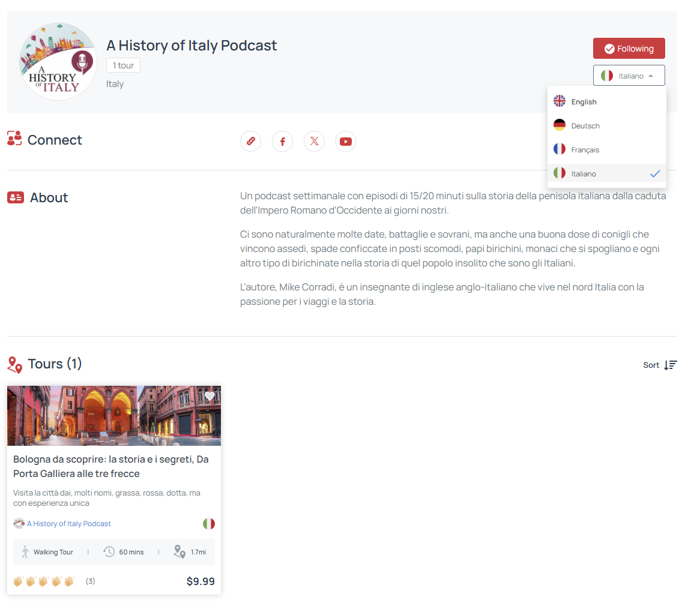Click the Tours map pin section icon
The width and height of the screenshot is (700, 609).
click(x=15, y=365)
